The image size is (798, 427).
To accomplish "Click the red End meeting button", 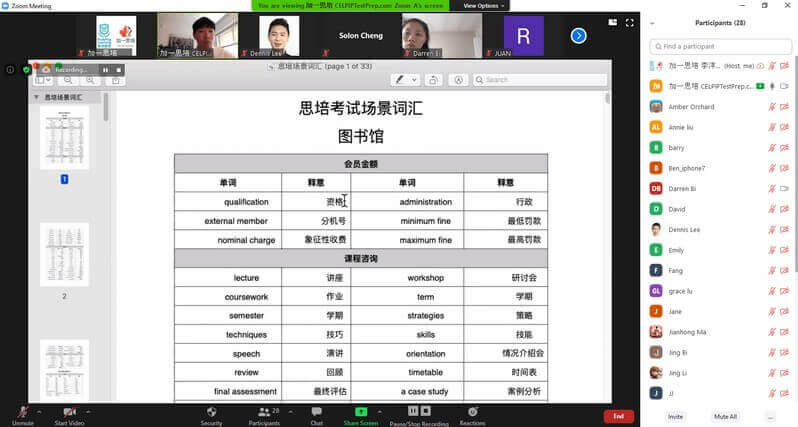I will click(618, 416).
